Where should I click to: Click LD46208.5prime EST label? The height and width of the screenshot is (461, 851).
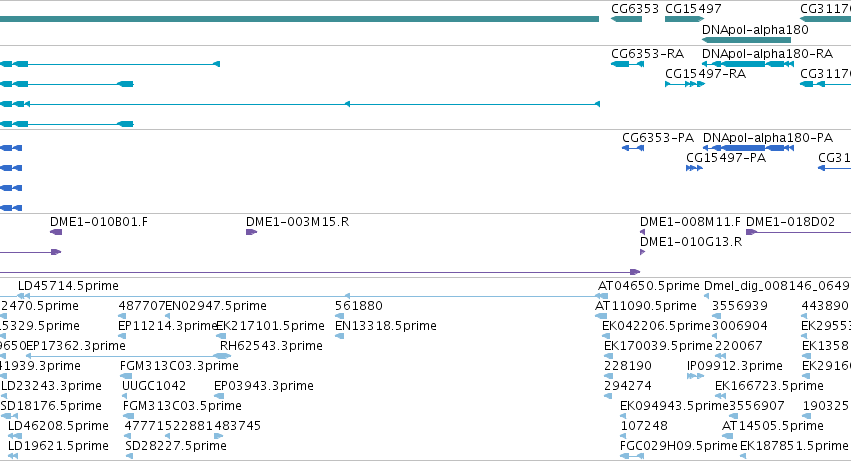(x=58, y=426)
